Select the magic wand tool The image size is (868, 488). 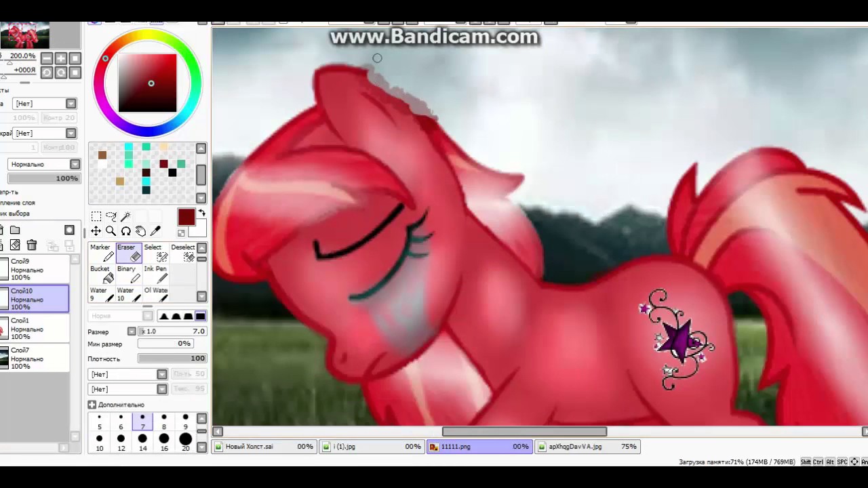tap(126, 216)
